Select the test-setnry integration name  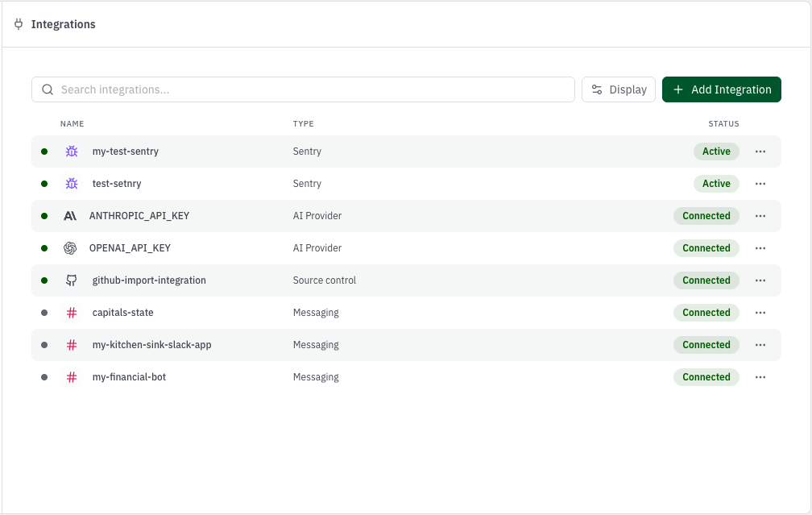(117, 184)
